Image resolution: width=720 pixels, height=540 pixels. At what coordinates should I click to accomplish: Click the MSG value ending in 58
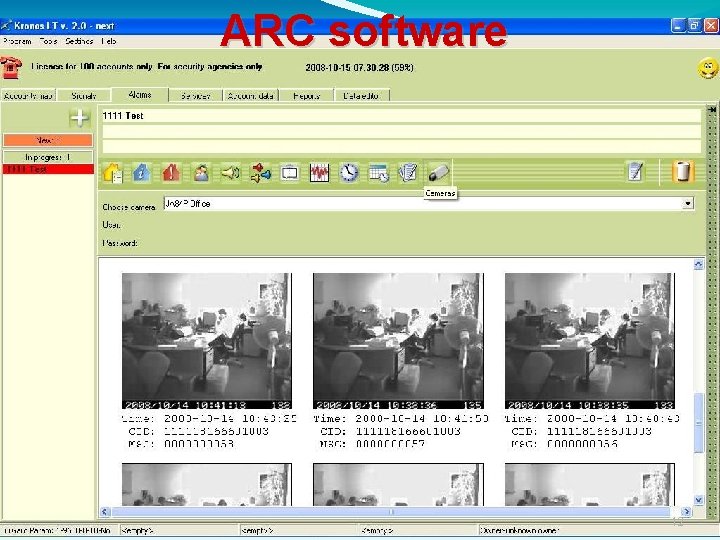click(x=199, y=444)
